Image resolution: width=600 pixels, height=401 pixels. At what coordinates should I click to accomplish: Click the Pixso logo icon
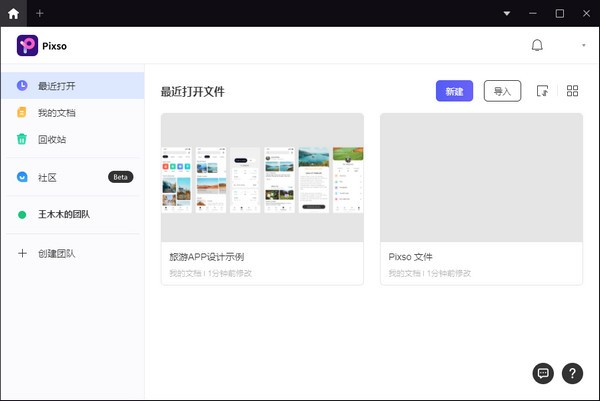27,45
